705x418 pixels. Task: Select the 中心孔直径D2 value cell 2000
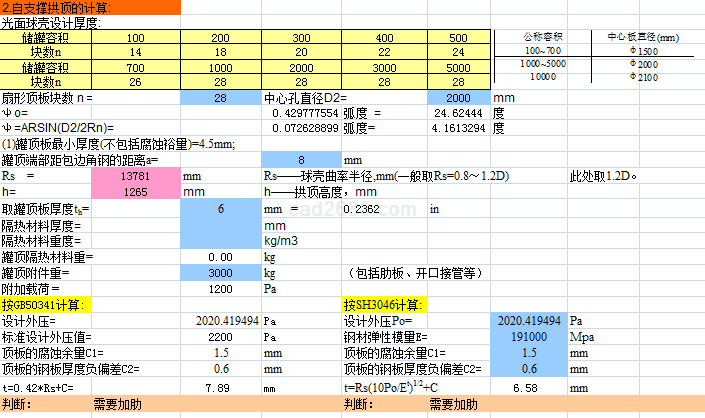tap(458, 99)
